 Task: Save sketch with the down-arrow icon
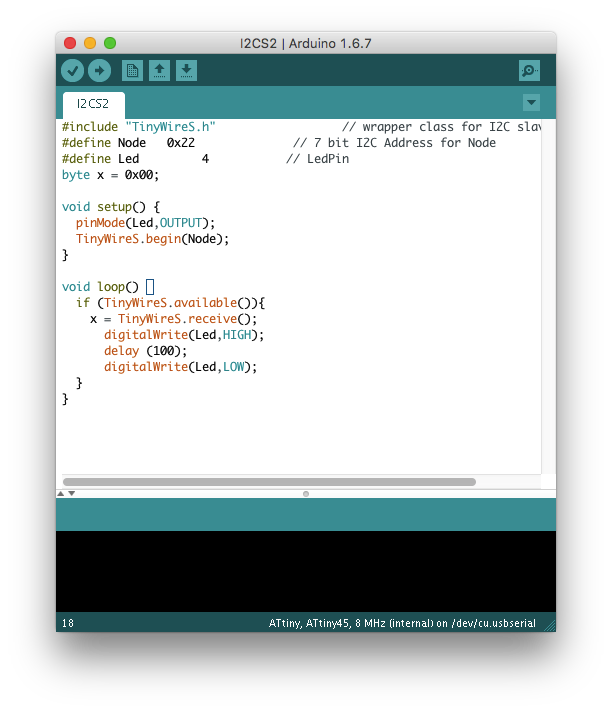[186, 71]
